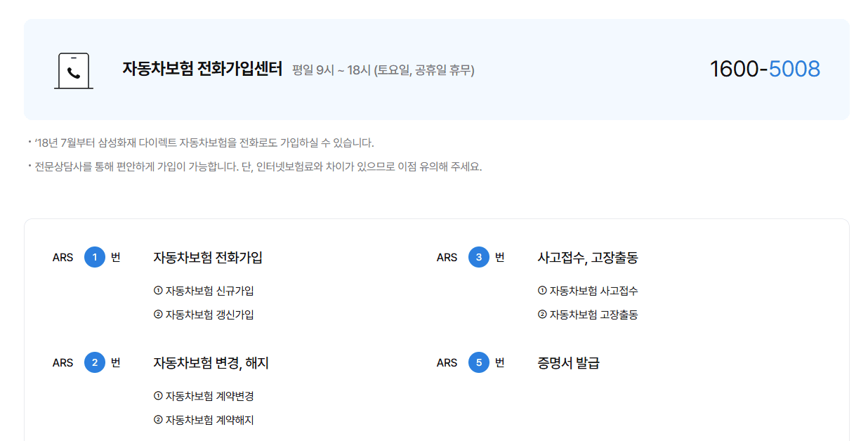
Task: Click 자동차보험 계약변경 item
Action: coord(204,396)
